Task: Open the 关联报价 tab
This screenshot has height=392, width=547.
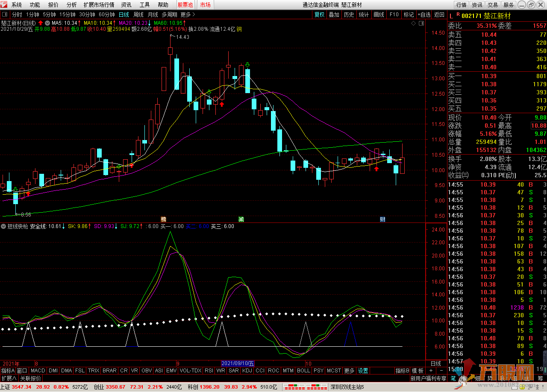Action: 31,378
